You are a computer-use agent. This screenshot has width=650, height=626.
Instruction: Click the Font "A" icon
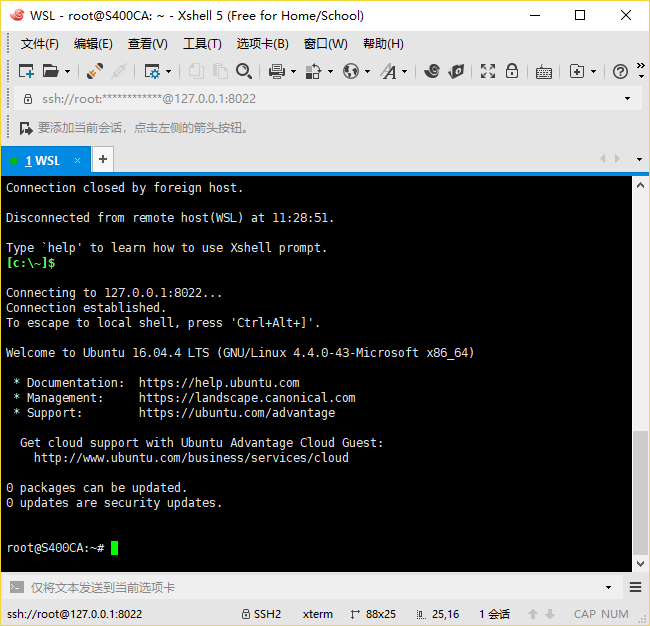coord(388,71)
